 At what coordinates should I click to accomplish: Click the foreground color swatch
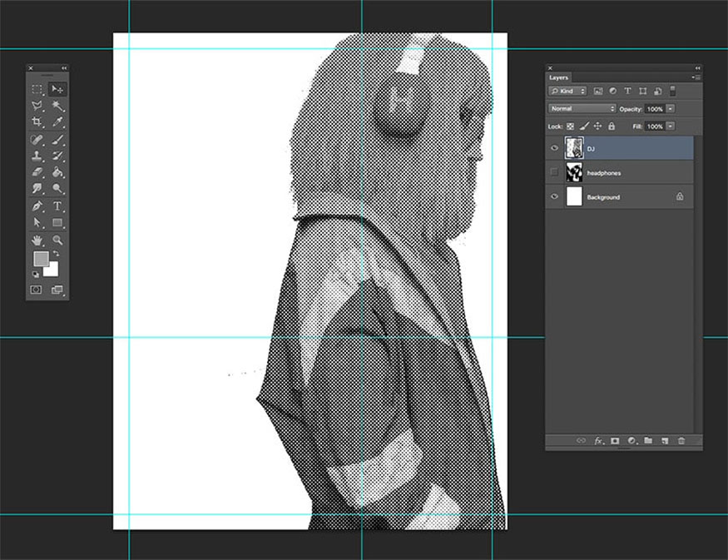click(x=40, y=259)
